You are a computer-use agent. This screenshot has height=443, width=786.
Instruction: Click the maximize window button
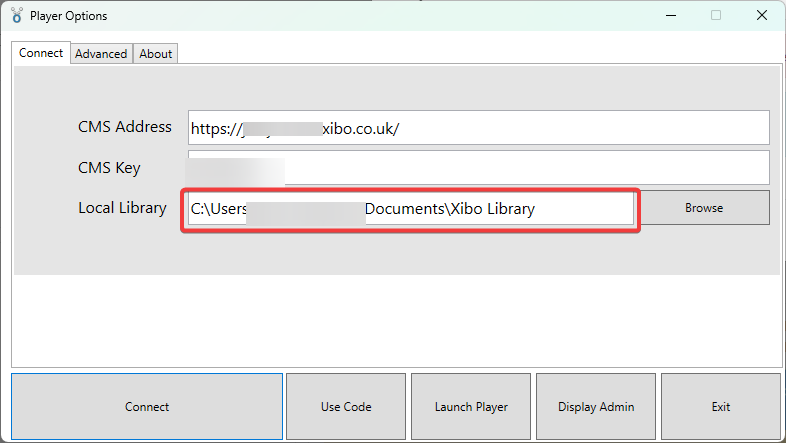(x=716, y=16)
